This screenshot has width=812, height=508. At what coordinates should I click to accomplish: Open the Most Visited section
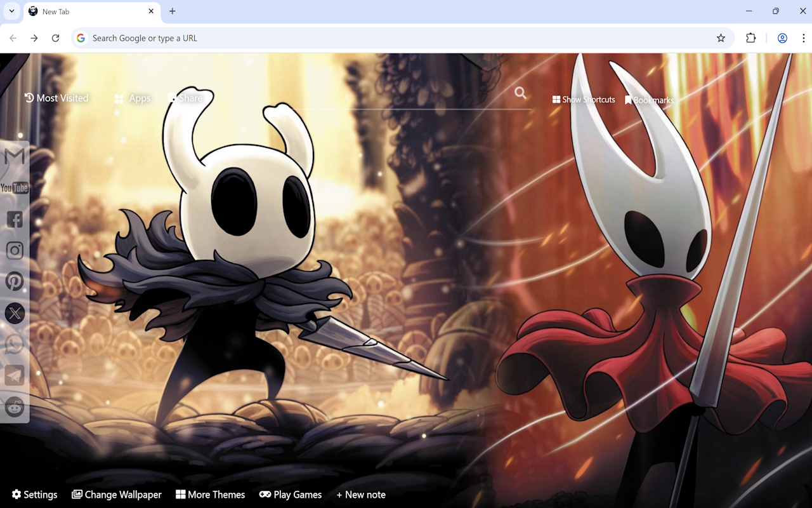(56, 98)
